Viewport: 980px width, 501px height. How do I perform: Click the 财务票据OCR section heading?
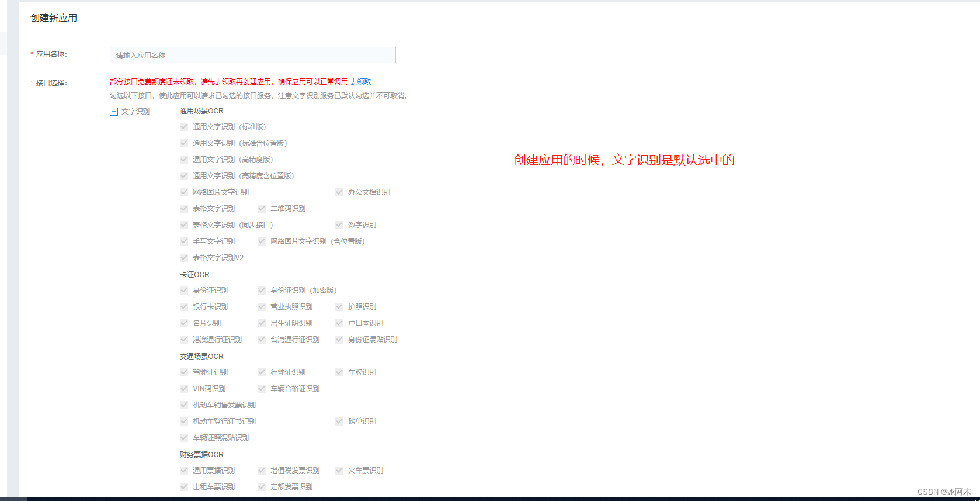coord(201,455)
